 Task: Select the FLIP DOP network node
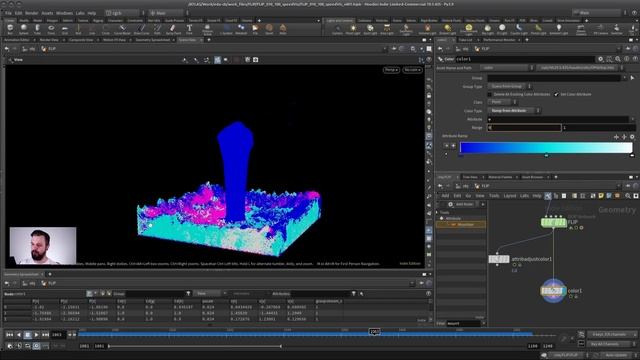pos(554,222)
